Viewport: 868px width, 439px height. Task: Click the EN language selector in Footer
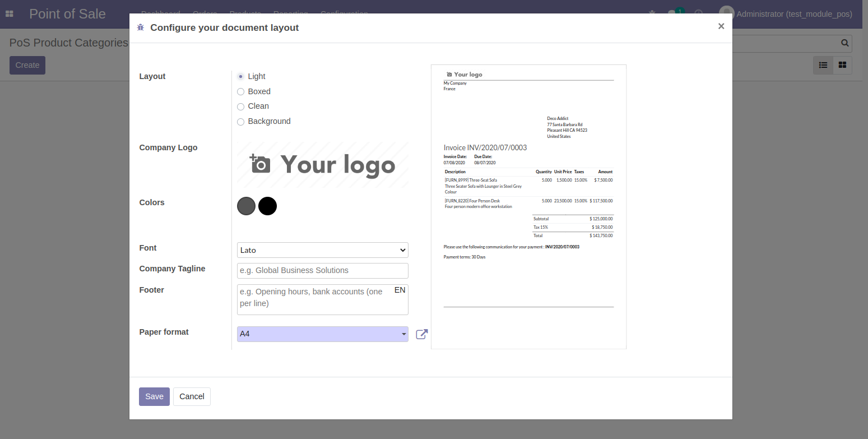tap(400, 290)
